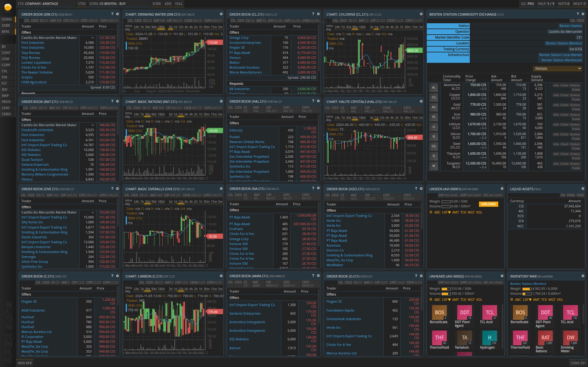Open the Metals category dropdown
Screen dimensions: 588x367
557,68
